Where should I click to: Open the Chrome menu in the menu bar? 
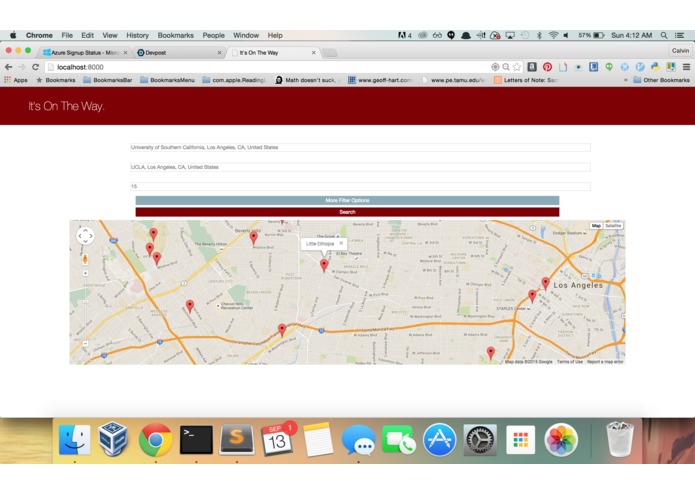pos(39,35)
